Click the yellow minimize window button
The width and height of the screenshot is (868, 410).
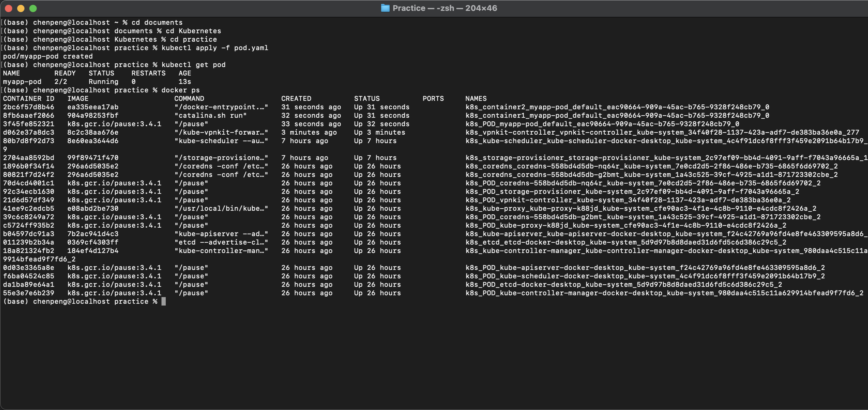21,8
